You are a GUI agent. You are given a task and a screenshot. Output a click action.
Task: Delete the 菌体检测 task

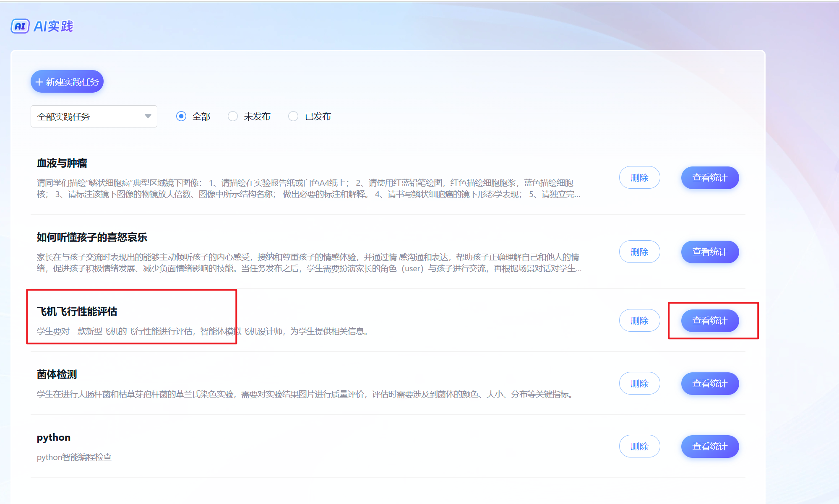point(639,384)
